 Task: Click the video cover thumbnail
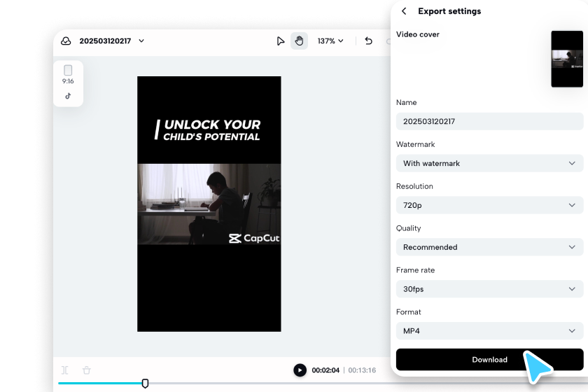pyautogui.click(x=567, y=59)
